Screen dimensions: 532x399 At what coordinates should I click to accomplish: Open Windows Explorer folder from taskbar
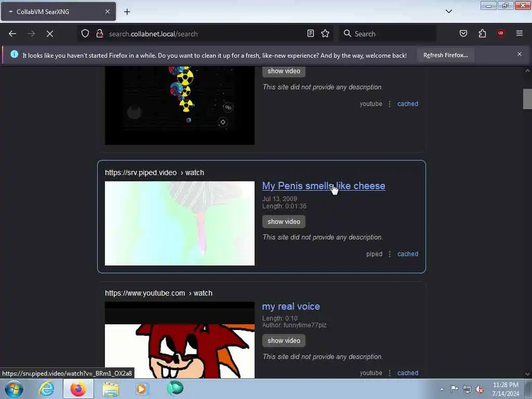(111, 389)
